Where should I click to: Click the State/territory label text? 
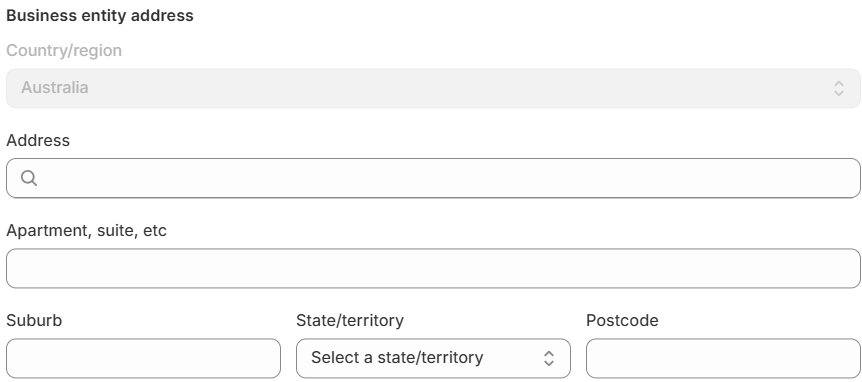[x=350, y=320]
